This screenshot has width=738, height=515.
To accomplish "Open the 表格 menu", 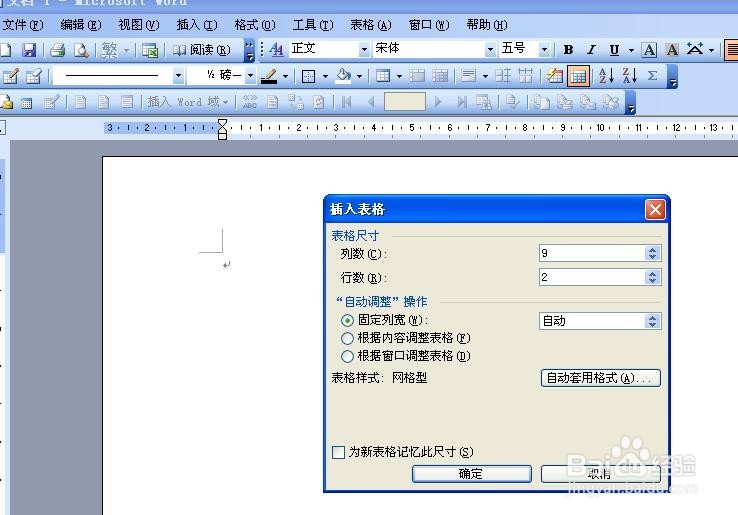I will point(371,24).
